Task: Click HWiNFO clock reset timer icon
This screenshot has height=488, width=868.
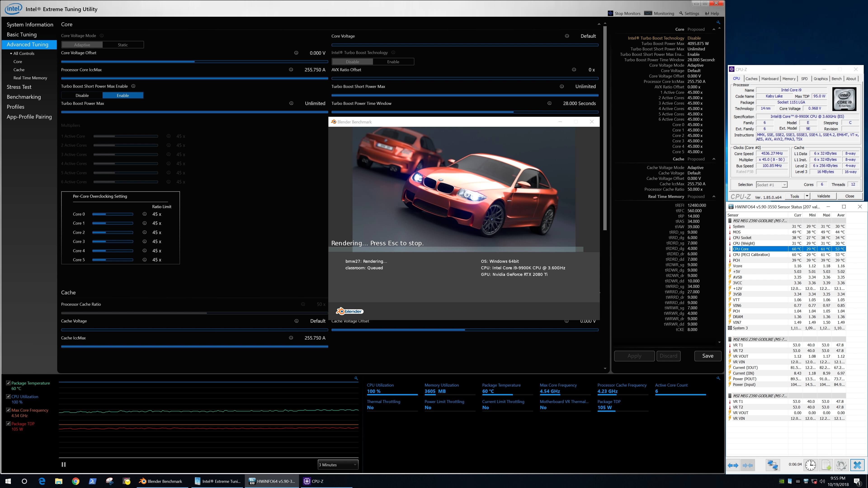Action: (x=810, y=465)
